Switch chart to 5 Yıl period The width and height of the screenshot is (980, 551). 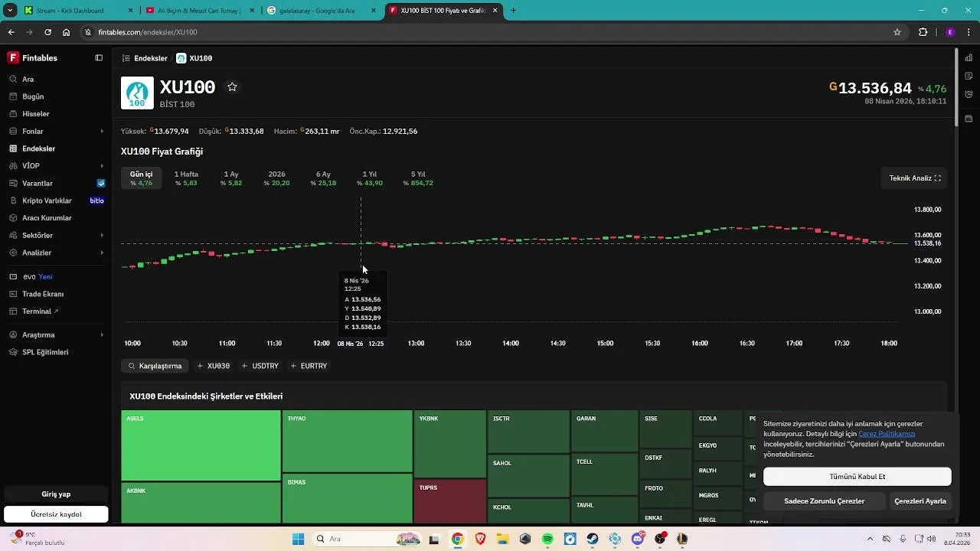tap(418, 178)
